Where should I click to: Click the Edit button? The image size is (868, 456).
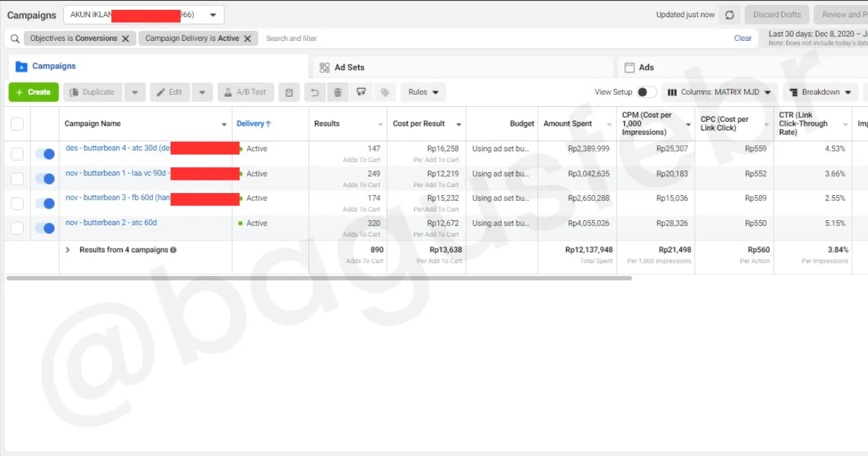(x=169, y=92)
